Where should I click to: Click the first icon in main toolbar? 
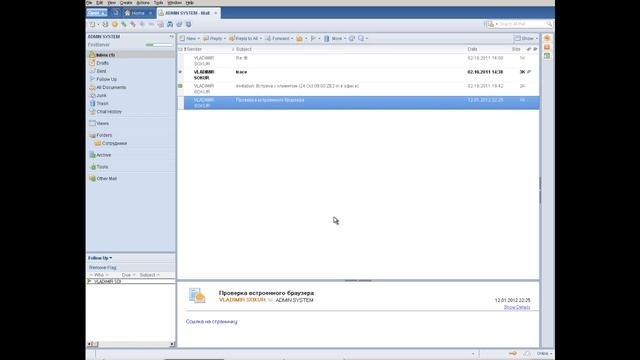coord(92,24)
